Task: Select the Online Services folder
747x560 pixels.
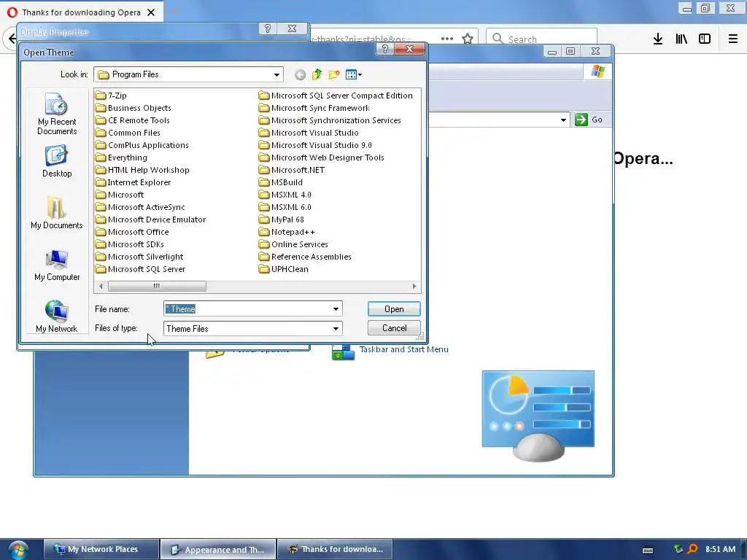Action: pos(293,244)
